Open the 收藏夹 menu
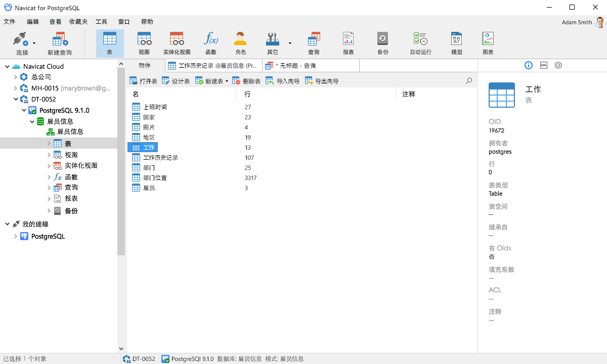Image resolution: width=607 pixels, height=364 pixels. 78,22
